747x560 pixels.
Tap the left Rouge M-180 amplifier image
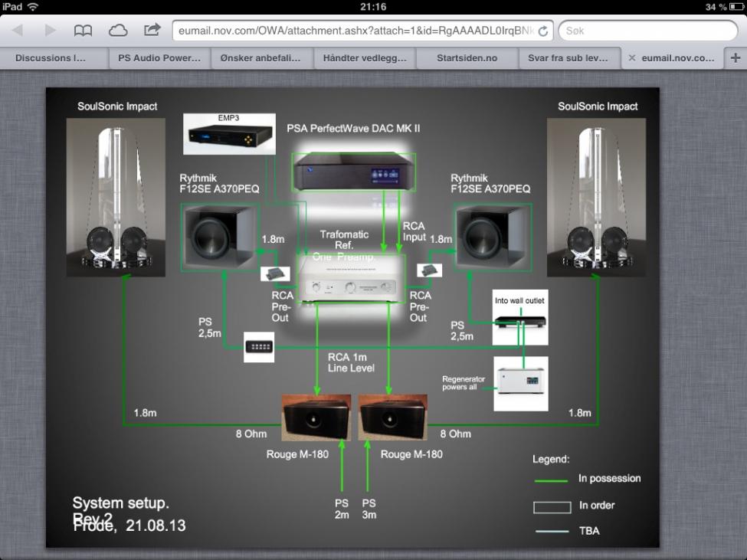click(x=316, y=418)
